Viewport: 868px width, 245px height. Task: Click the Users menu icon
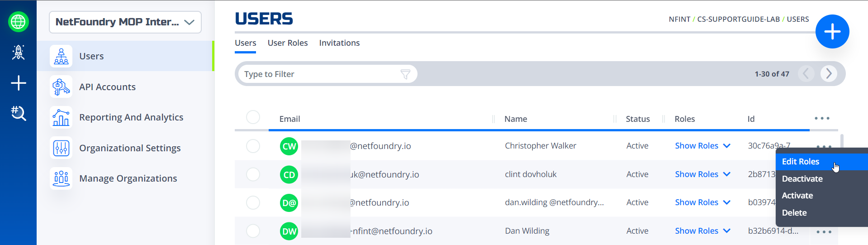tap(61, 56)
